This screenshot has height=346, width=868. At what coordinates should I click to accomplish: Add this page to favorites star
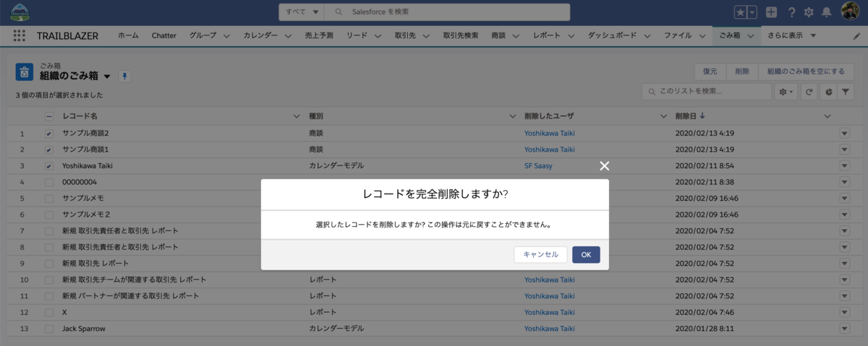[x=741, y=12]
